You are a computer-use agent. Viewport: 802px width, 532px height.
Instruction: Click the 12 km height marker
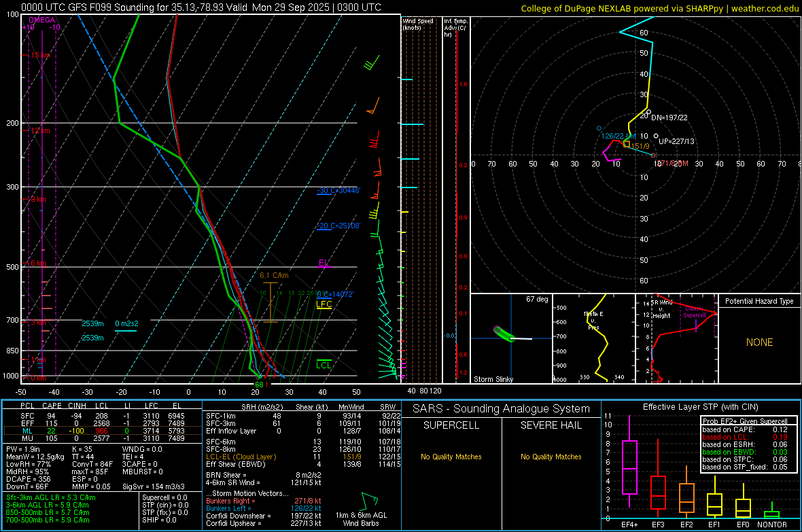tap(40, 130)
